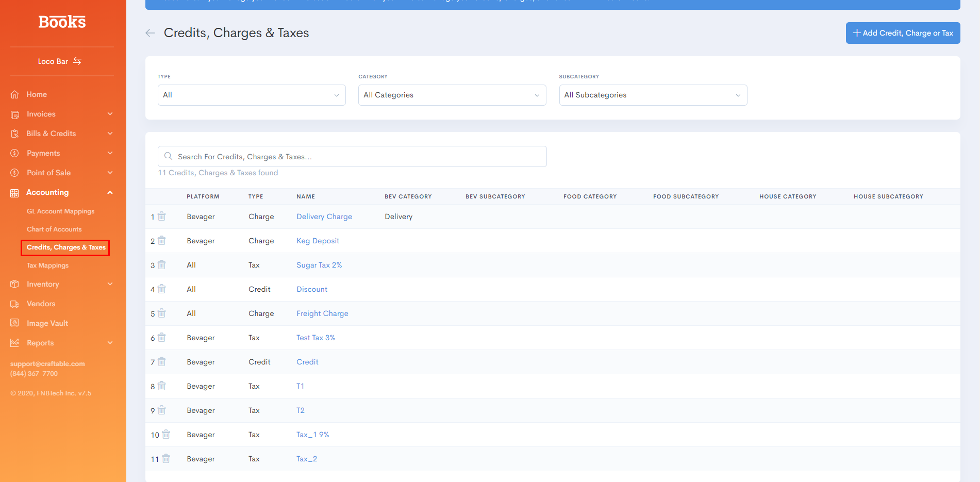The height and width of the screenshot is (482, 980).
Task: Go to Home in sidebar
Action: 37,94
